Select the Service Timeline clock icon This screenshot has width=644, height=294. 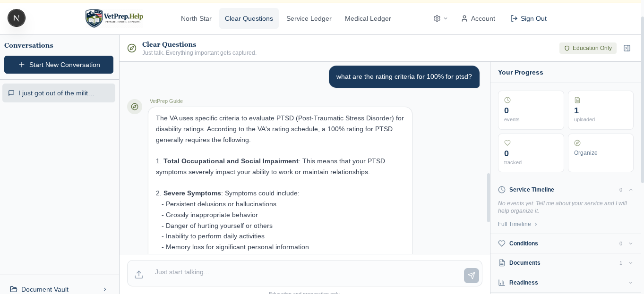(x=501, y=190)
